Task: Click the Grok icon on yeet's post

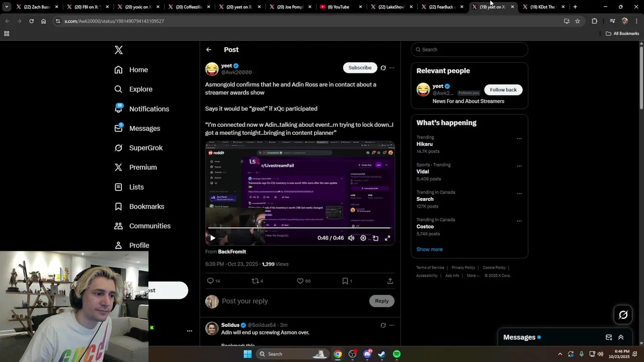Action: click(383, 68)
